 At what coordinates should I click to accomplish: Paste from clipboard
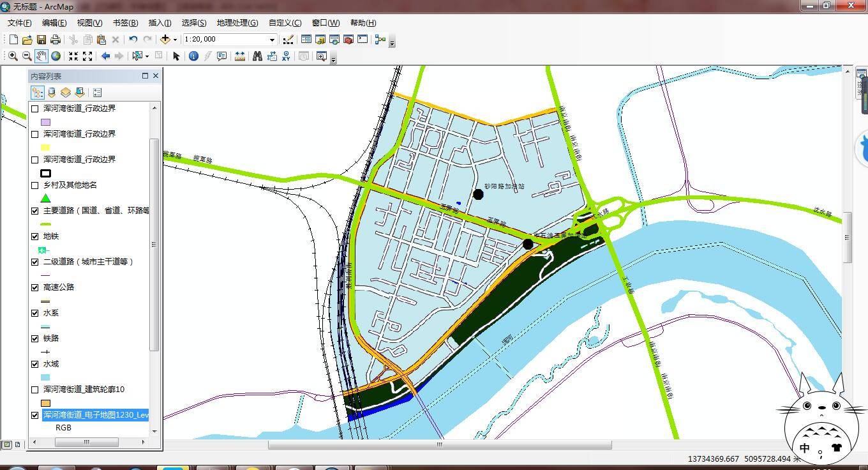coord(101,40)
